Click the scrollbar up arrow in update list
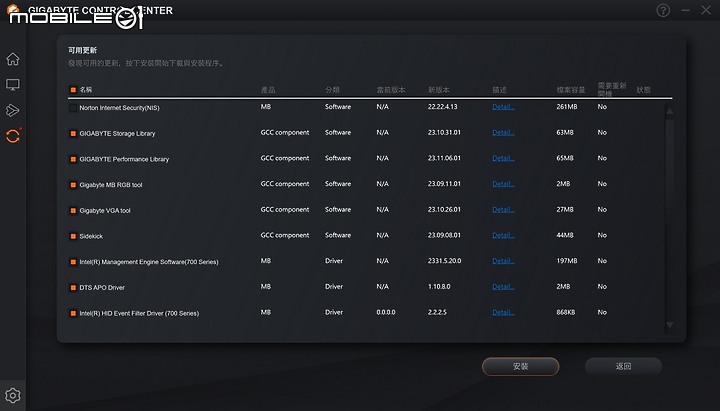Image resolution: width=720 pixels, height=411 pixels. (670, 112)
